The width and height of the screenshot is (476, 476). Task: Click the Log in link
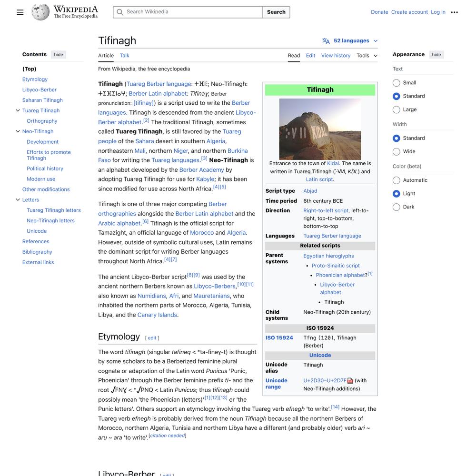click(x=438, y=12)
